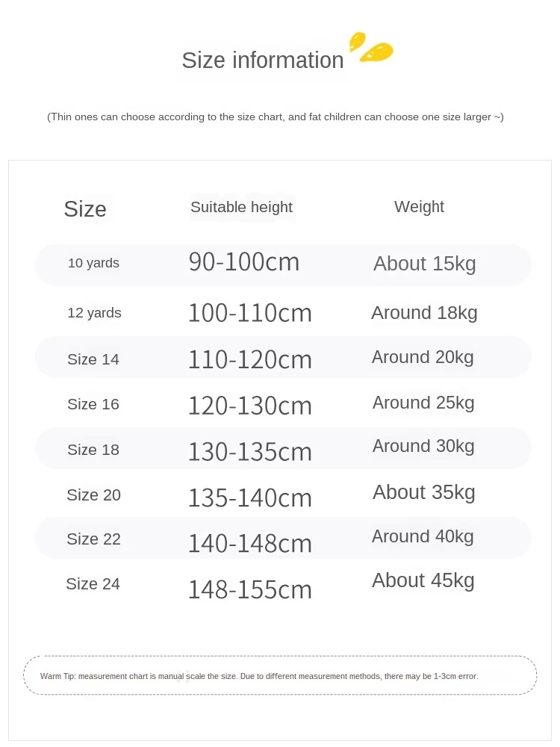
Task: Click the "Size" column header
Action: [x=85, y=209]
